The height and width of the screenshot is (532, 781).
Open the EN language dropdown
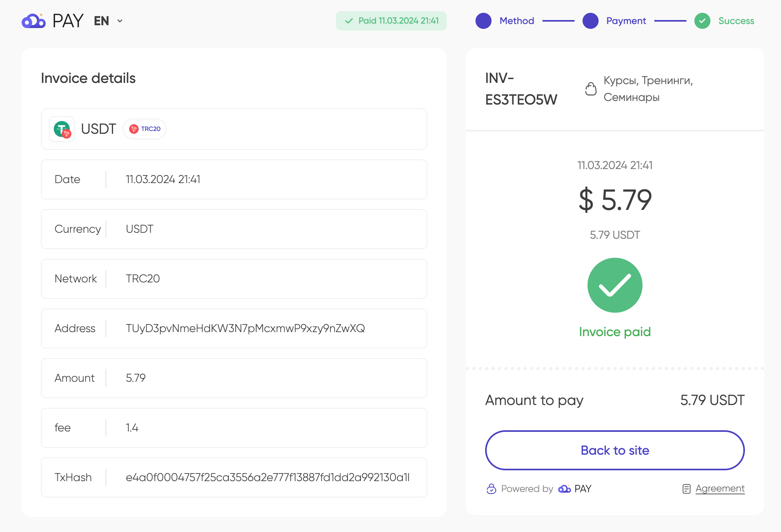108,21
